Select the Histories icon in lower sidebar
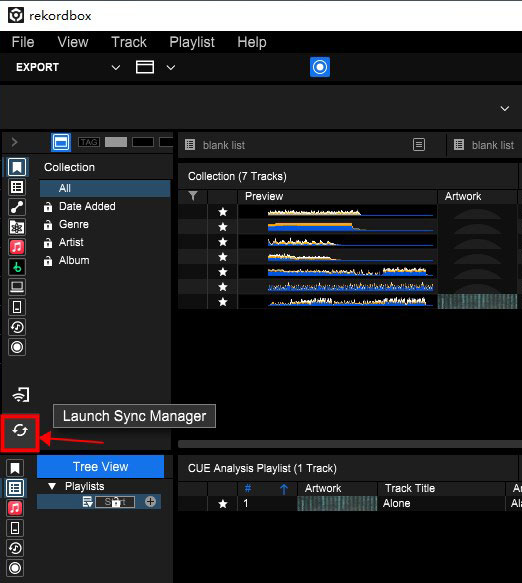The width and height of the screenshot is (522, 583). (x=15, y=548)
